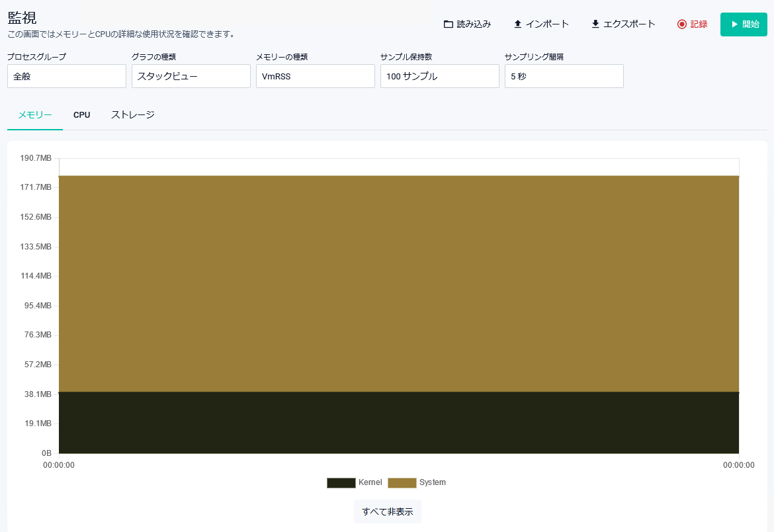
Task: Open the メモリーの種類 dropdown showing VmRSS
Action: coord(316,76)
